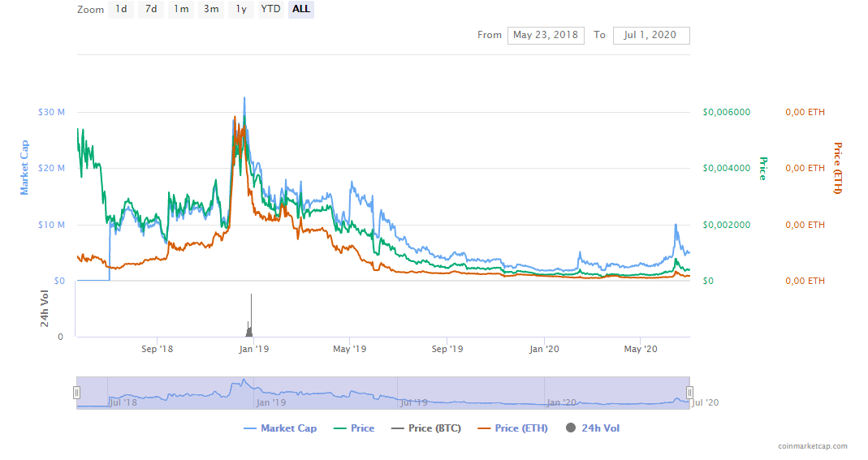Click the Jan '19 x-axis label
Screen dimensions: 868x460
coord(253,349)
